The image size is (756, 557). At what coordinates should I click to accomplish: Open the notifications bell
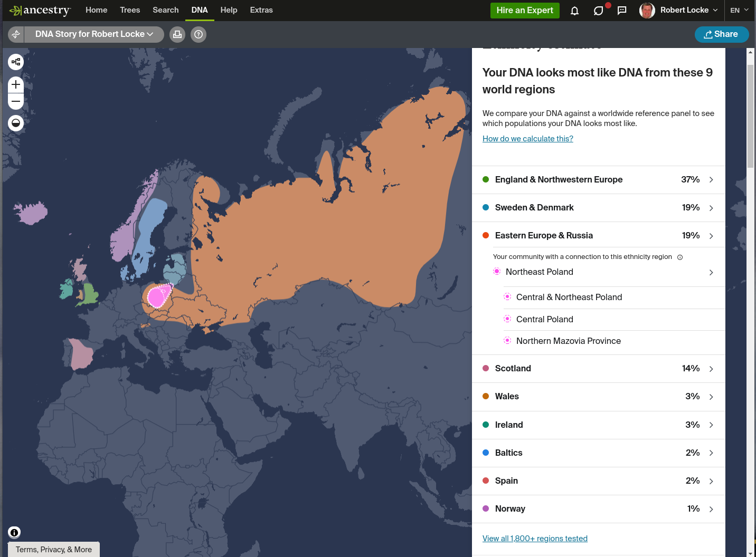pos(574,10)
